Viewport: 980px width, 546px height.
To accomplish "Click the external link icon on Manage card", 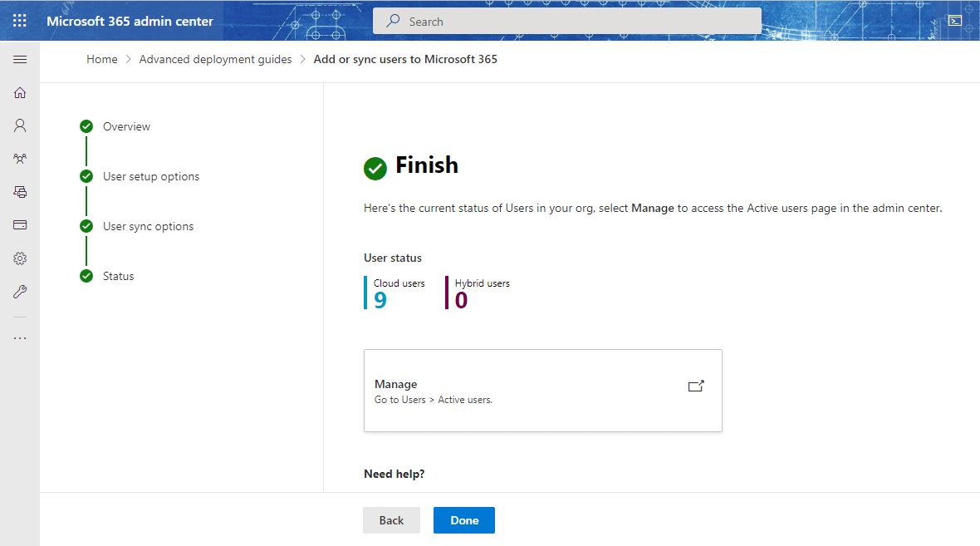I will [696, 386].
